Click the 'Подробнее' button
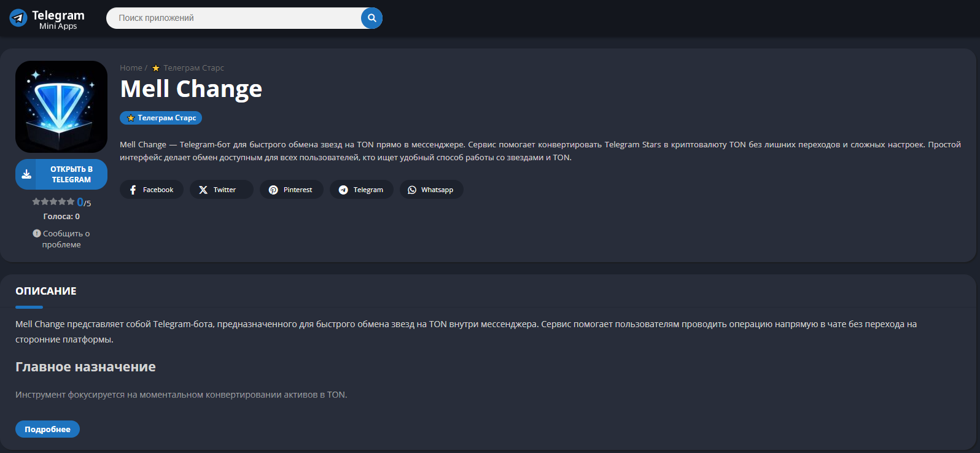The height and width of the screenshot is (453, 980). coord(47,429)
